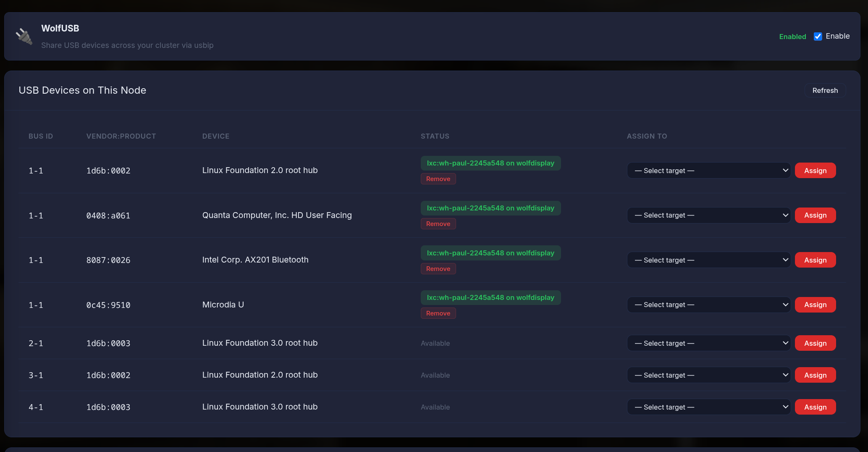Open target dropdown for bus 2-1 hub
Image resolution: width=868 pixels, height=452 pixels.
click(708, 343)
